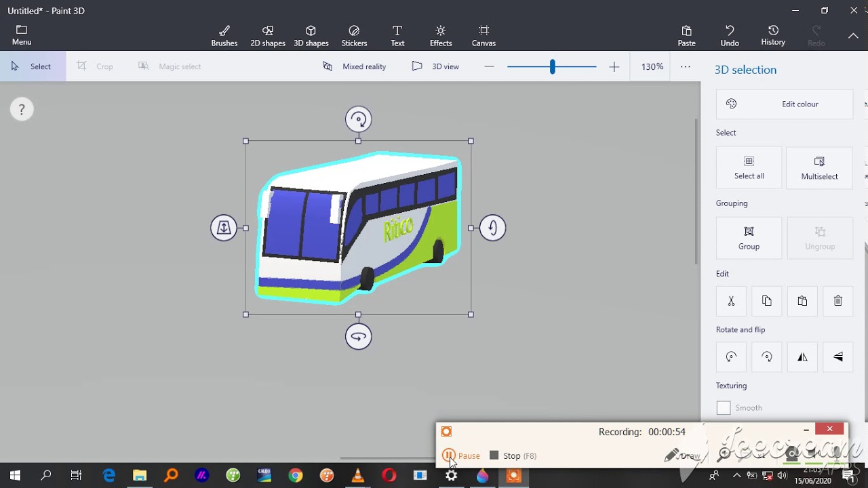This screenshot has width=868, height=488.
Task: Click the Paste button in the toolbar
Action: [x=686, y=36]
